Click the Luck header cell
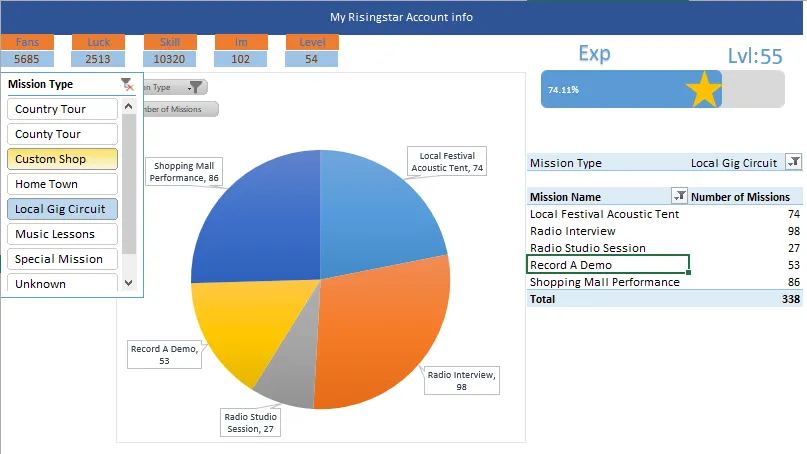This screenshot has width=807, height=454. pyautogui.click(x=98, y=42)
